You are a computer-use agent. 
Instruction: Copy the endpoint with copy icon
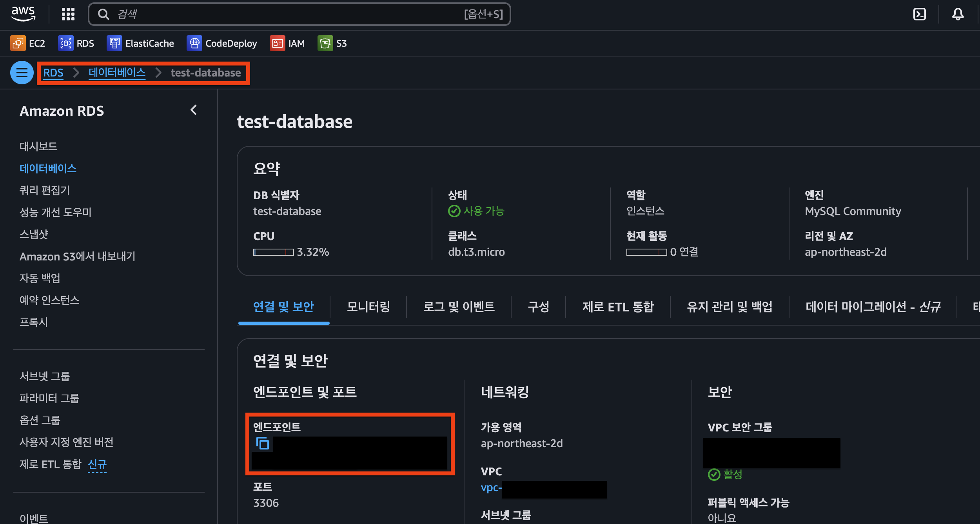tap(262, 443)
